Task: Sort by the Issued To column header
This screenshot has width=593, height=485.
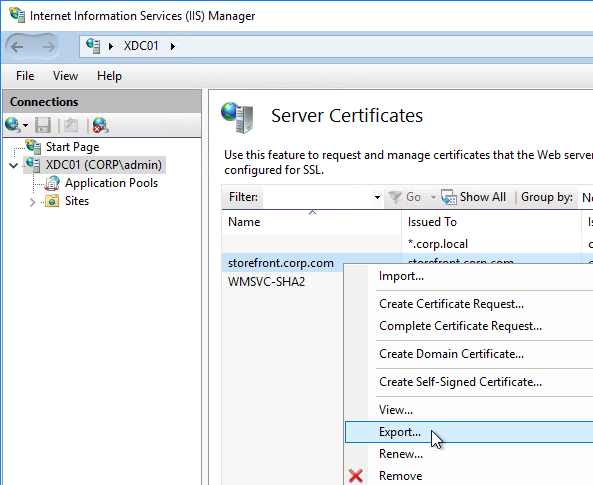Action: coord(491,222)
